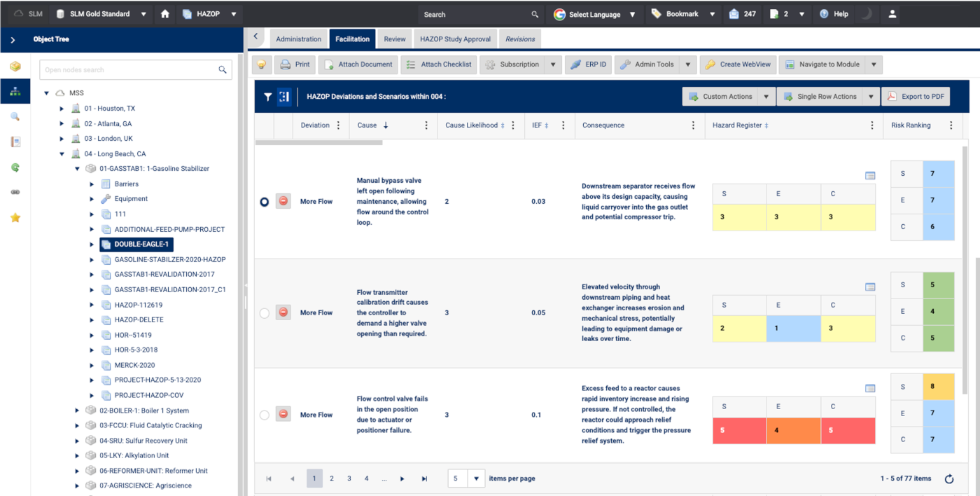Click the magnifier search icon in left sidebar

click(x=15, y=116)
